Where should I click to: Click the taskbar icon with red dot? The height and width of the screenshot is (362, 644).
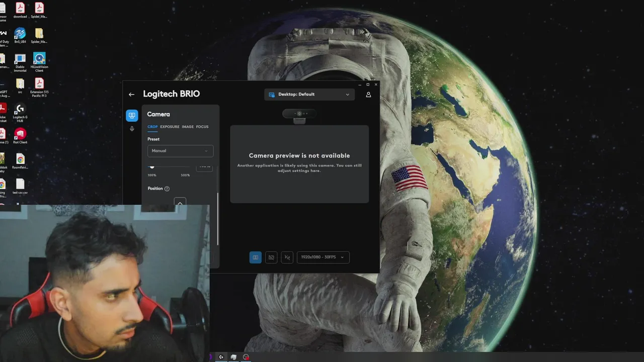pyautogui.click(x=246, y=357)
